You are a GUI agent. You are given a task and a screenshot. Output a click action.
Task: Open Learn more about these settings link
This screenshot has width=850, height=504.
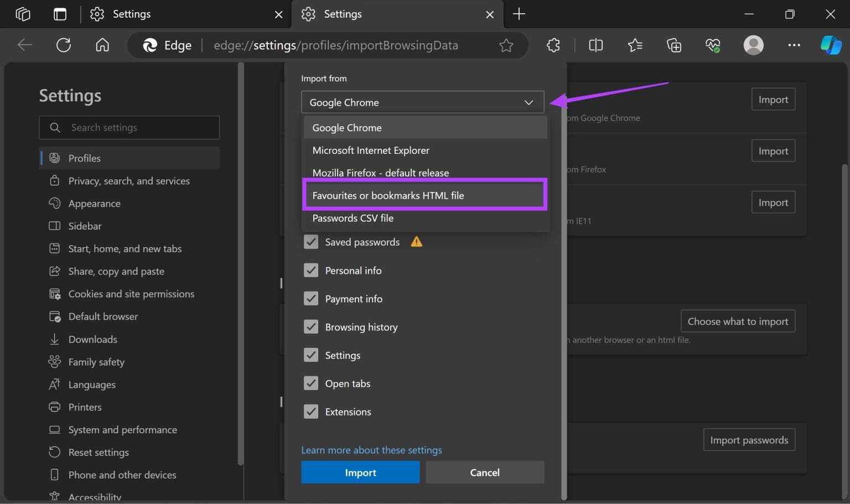click(371, 450)
